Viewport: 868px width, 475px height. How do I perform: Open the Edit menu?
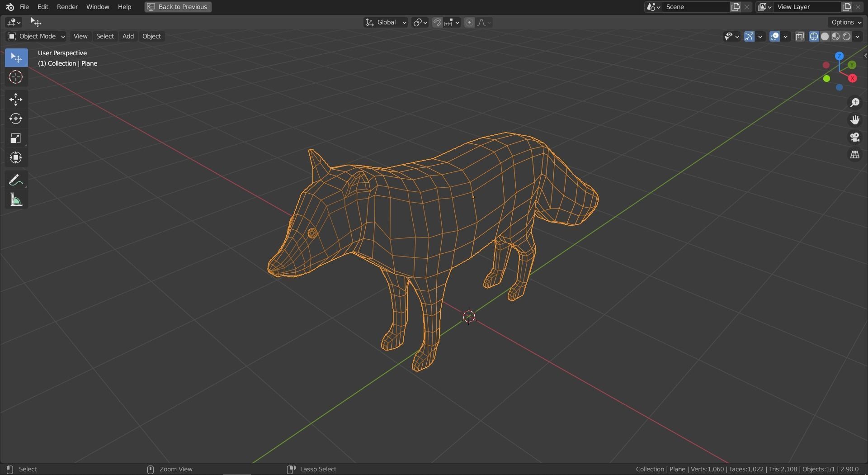[x=43, y=7]
